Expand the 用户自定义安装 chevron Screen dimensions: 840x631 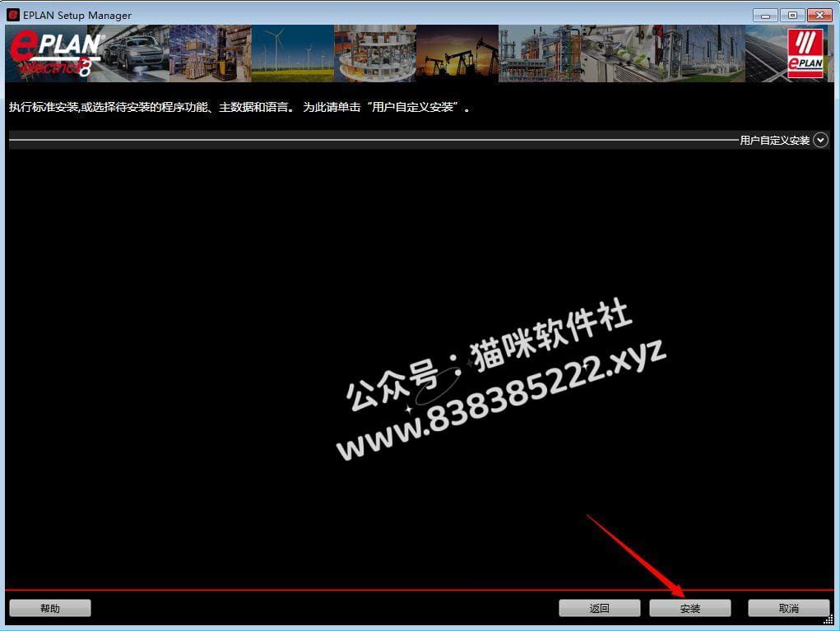tap(821, 141)
